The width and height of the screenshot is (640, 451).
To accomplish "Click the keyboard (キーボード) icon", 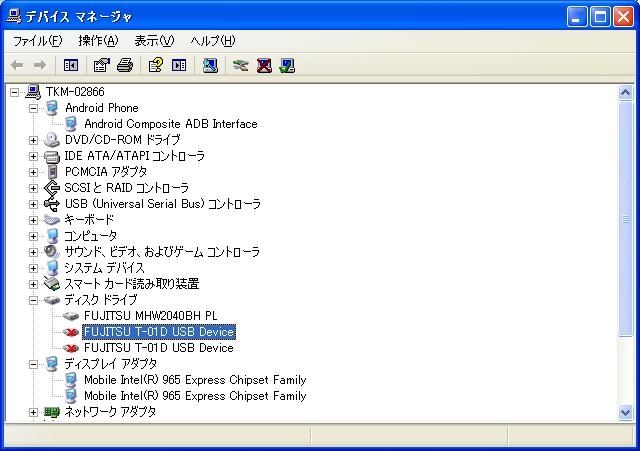I will coord(52,220).
